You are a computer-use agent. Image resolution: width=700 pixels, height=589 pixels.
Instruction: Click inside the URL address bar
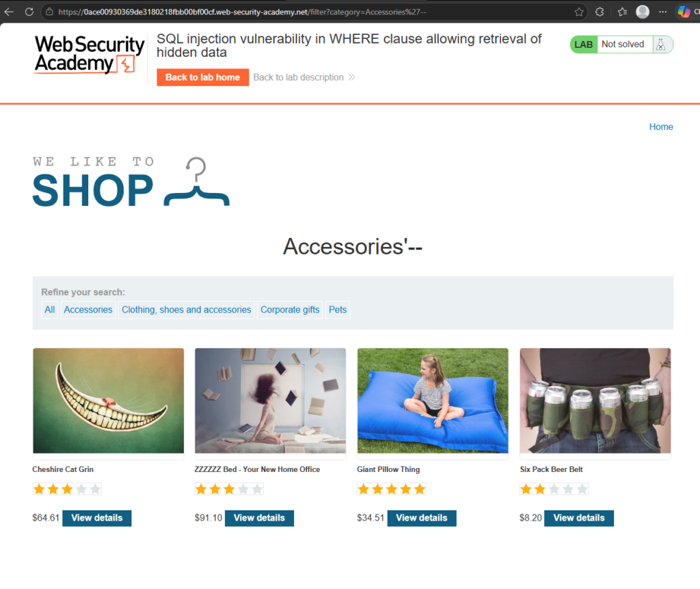(x=312, y=12)
